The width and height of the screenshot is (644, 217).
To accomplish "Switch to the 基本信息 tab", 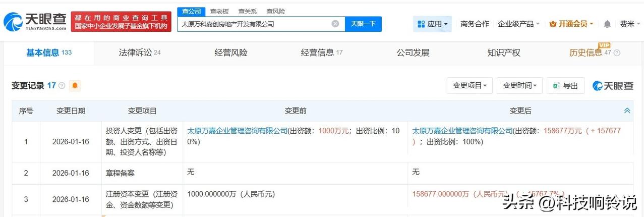I will pos(48,52).
